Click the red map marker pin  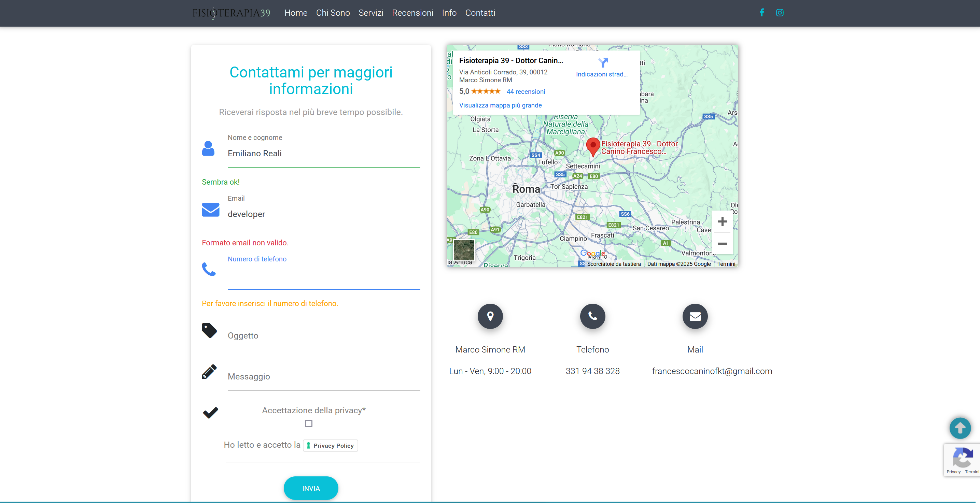[593, 146]
